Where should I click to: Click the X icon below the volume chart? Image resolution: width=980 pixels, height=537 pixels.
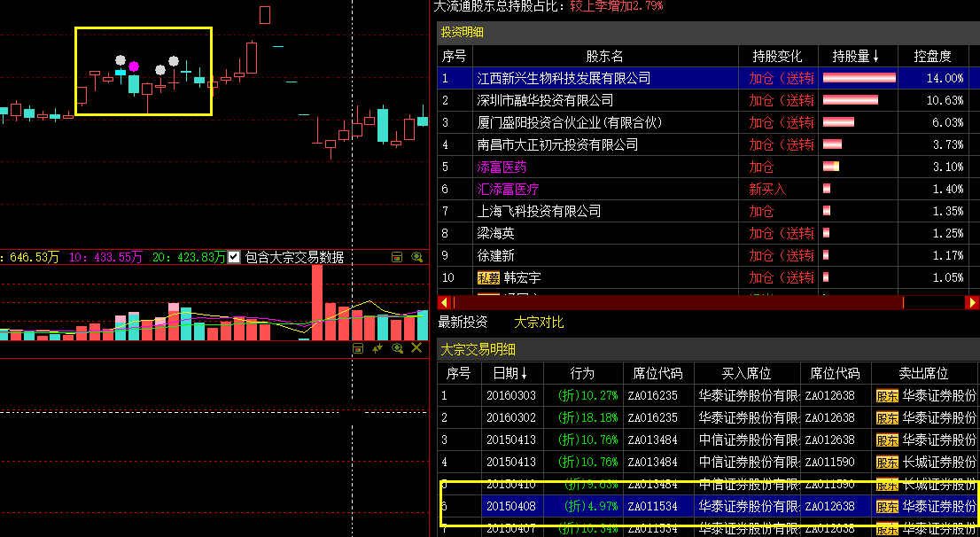tap(416, 348)
